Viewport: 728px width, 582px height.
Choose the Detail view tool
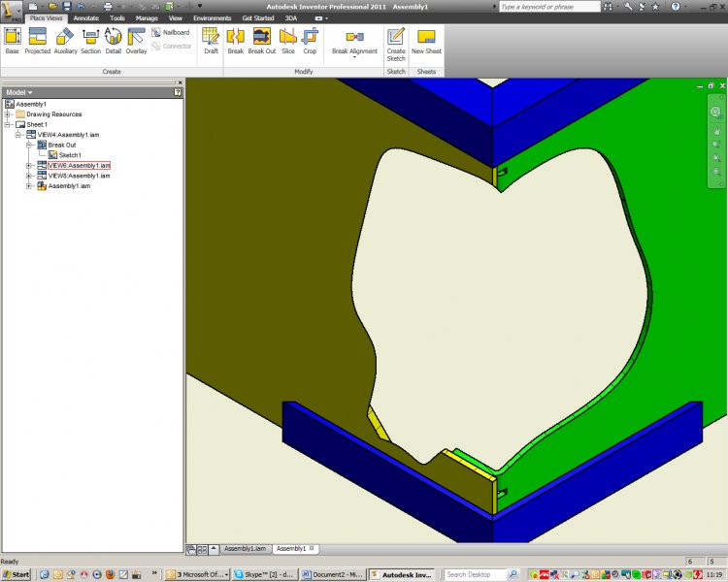pyautogui.click(x=114, y=40)
